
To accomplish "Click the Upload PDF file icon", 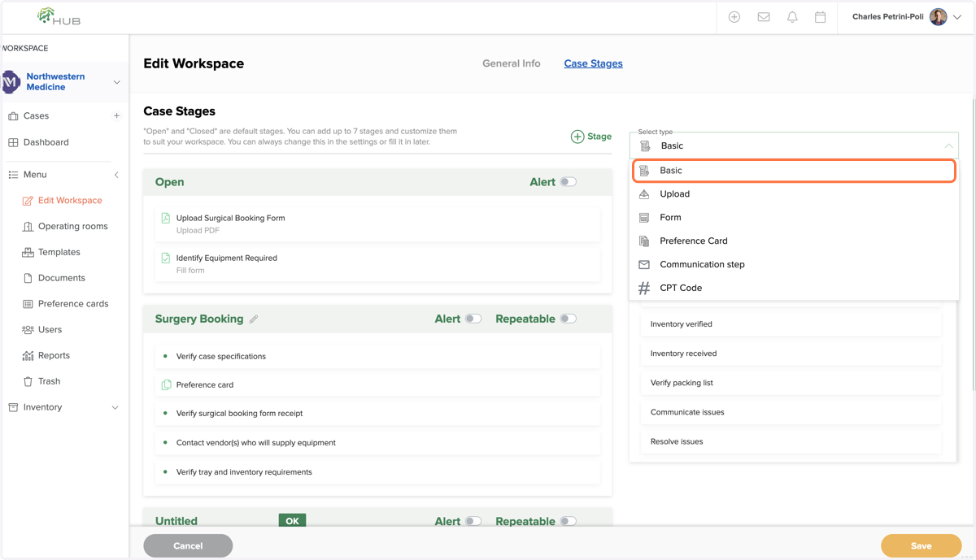I will (166, 218).
